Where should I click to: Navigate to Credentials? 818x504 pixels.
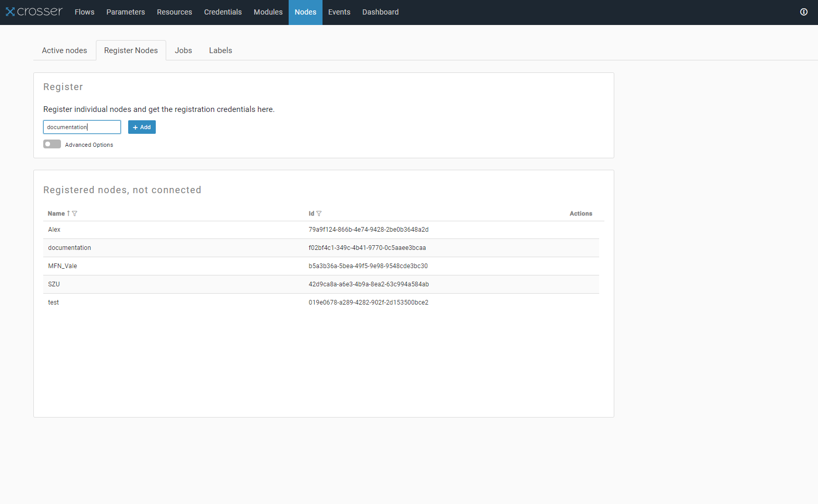[x=223, y=12]
